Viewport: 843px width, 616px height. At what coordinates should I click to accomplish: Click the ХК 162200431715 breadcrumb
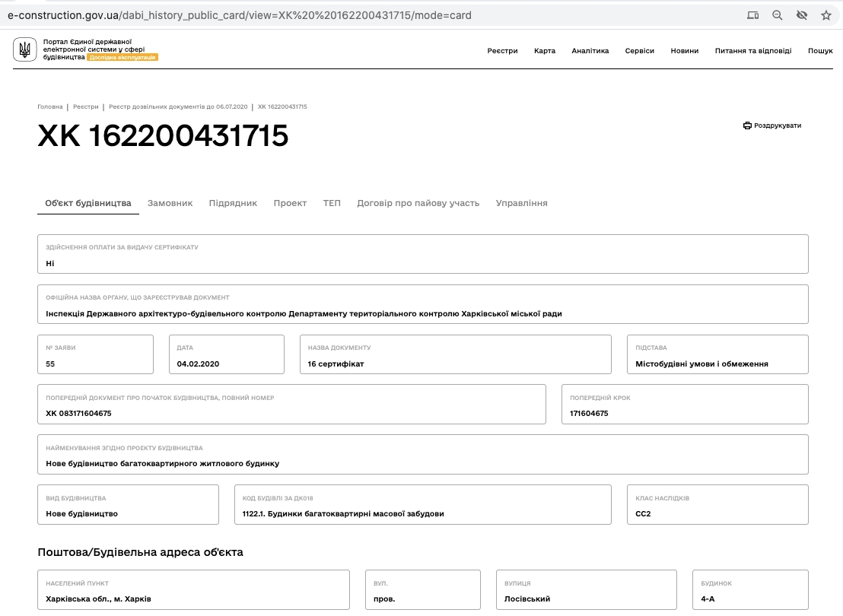pyautogui.click(x=282, y=106)
